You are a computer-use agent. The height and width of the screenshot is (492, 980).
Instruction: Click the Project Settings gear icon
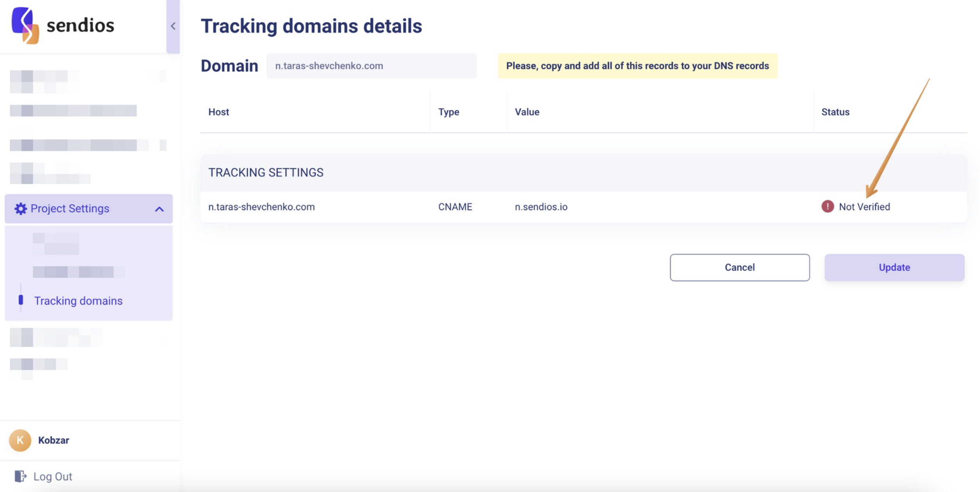tap(20, 209)
